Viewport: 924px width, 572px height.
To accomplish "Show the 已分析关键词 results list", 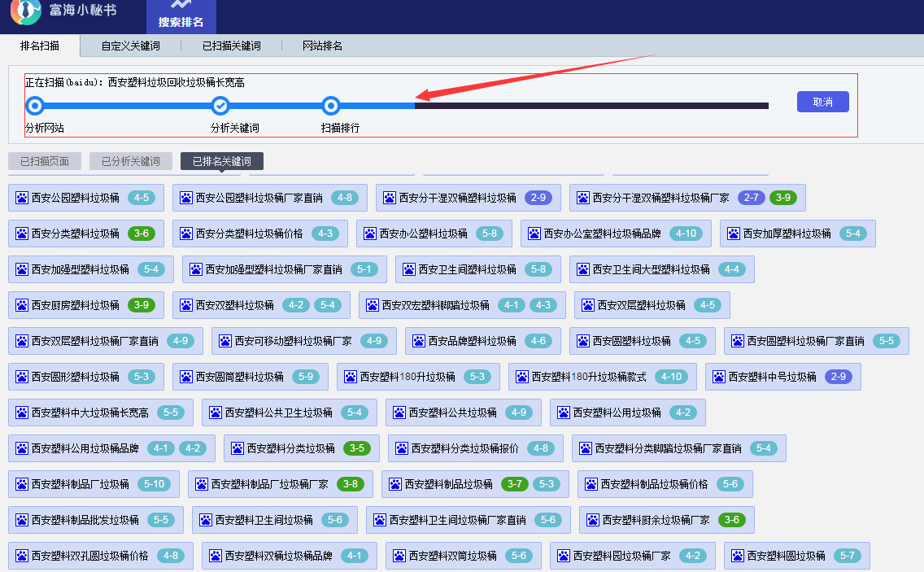I will pyautogui.click(x=131, y=161).
